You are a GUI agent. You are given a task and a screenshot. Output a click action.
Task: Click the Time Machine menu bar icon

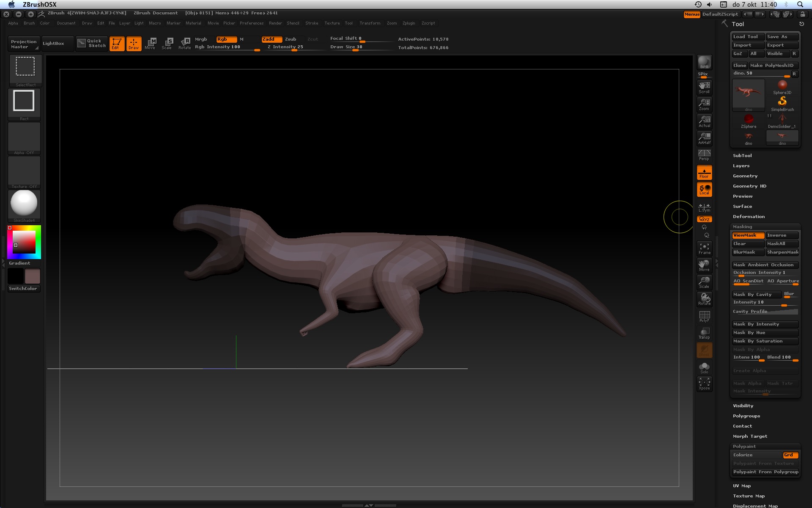[x=698, y=4]
